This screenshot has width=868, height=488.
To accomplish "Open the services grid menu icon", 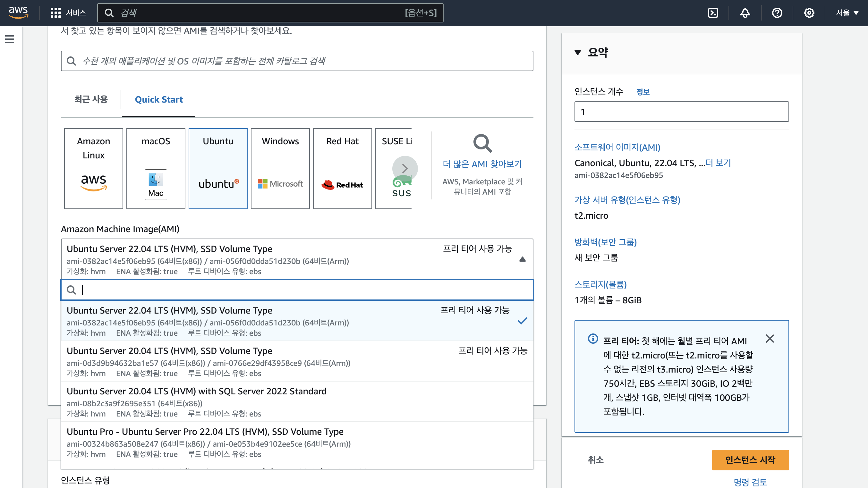I will (x=55, y=13).
